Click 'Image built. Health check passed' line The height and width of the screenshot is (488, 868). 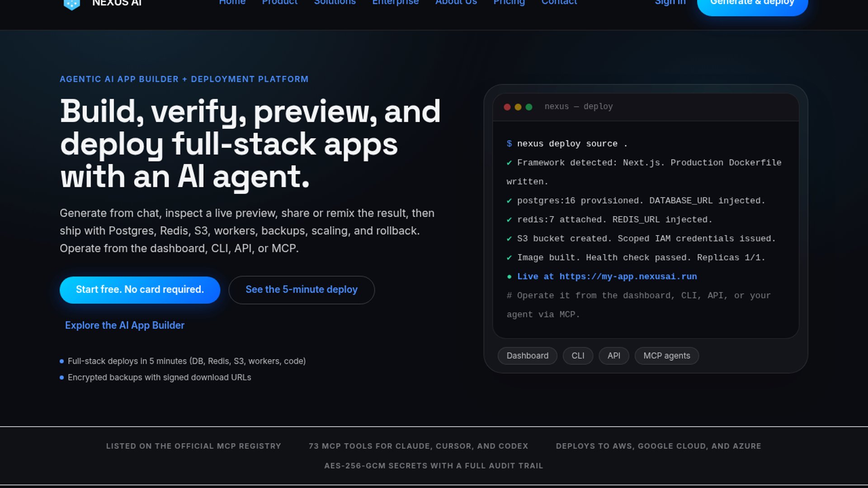(x=636, y=258)
